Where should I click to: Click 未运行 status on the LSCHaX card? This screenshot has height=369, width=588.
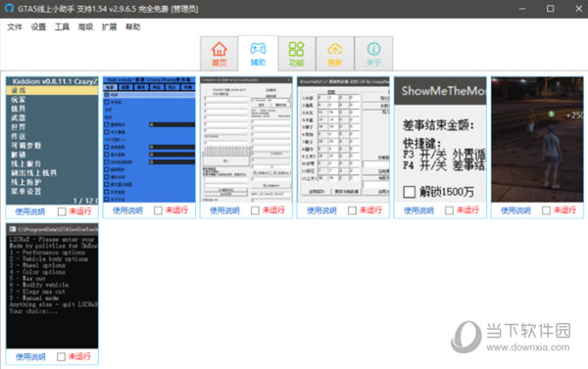(79, 356)
